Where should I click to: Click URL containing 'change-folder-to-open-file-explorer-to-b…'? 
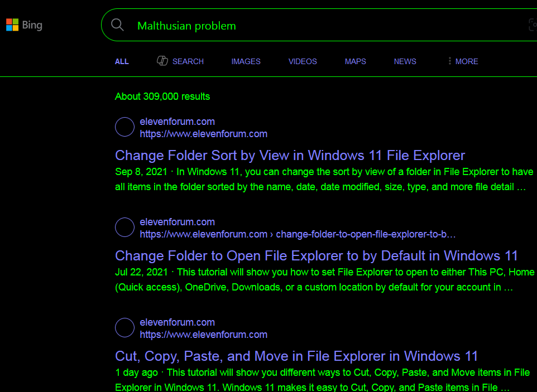298,234
